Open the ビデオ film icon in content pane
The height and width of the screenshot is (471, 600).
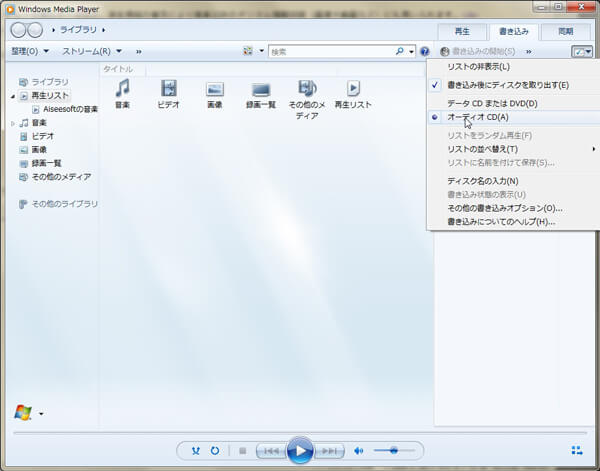point(169,88)
